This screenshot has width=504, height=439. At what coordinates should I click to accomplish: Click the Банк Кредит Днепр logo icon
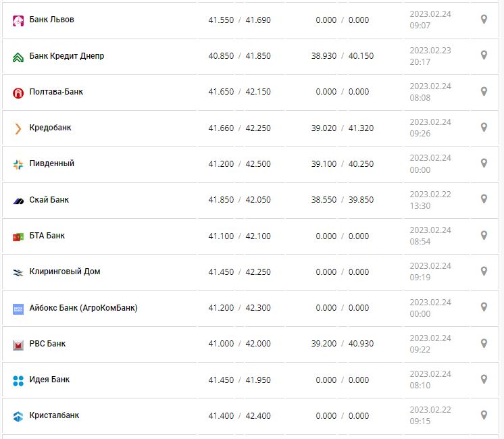tap(18, 57)
